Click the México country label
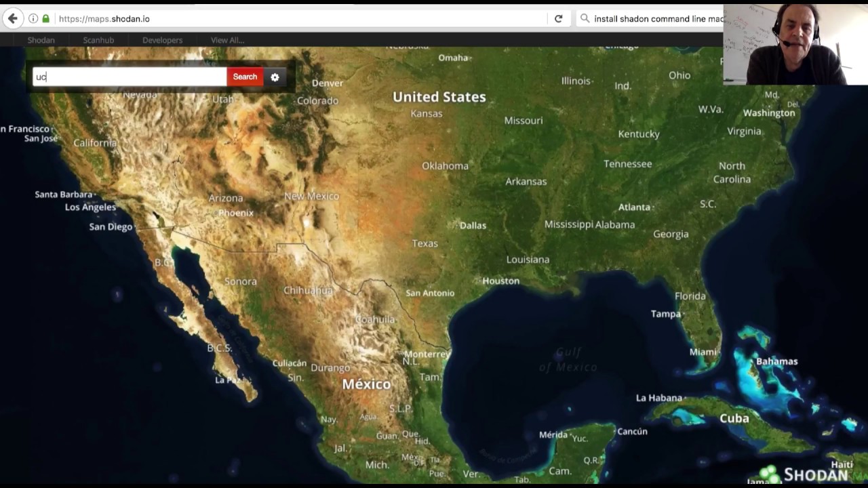Viewport: 868px width, 488px height. 366,384
